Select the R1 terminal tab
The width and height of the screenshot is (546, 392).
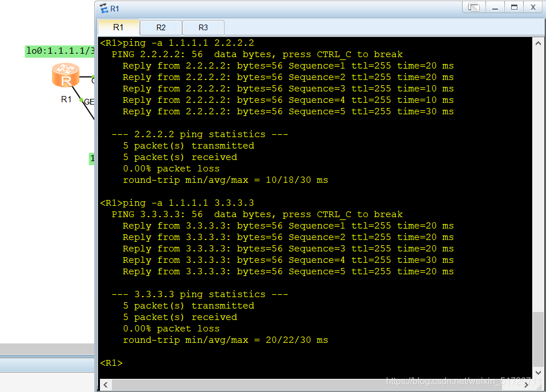click(118, 27)
